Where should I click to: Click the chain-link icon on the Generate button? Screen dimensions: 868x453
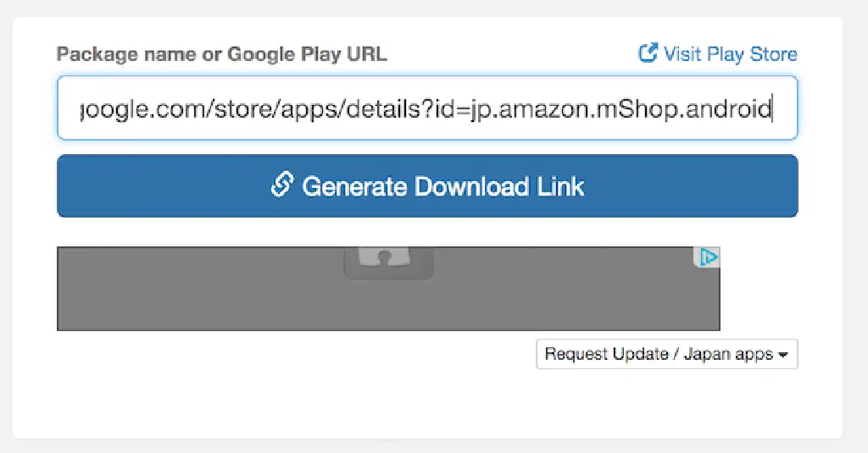pos(281,185)
